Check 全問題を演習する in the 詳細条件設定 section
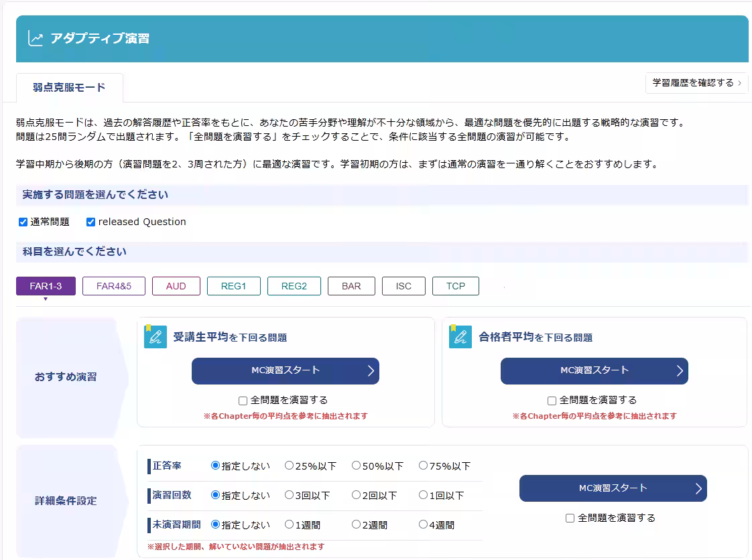 568,517
